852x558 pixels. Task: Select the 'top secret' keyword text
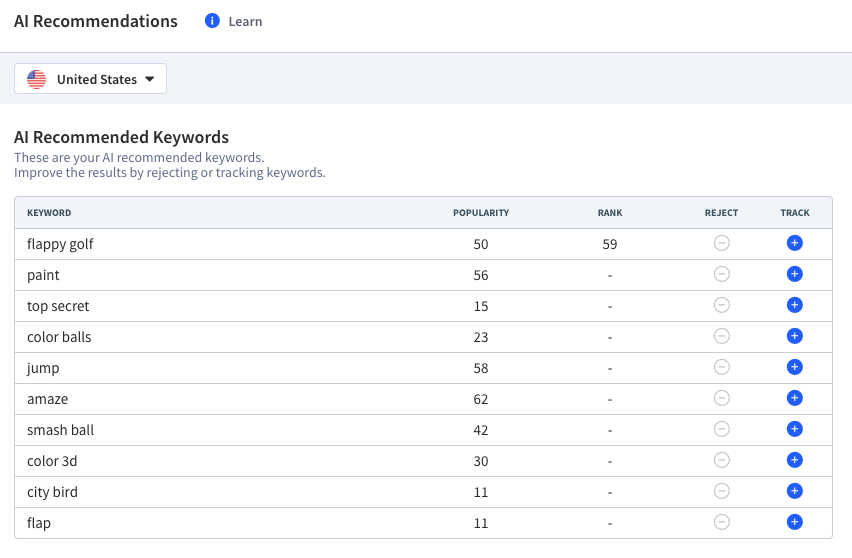58,306
